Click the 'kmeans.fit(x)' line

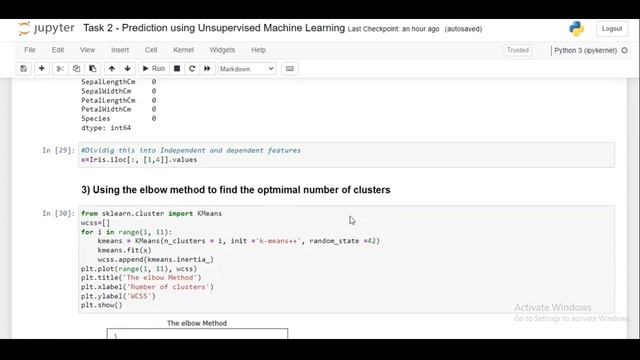point(124,250)
